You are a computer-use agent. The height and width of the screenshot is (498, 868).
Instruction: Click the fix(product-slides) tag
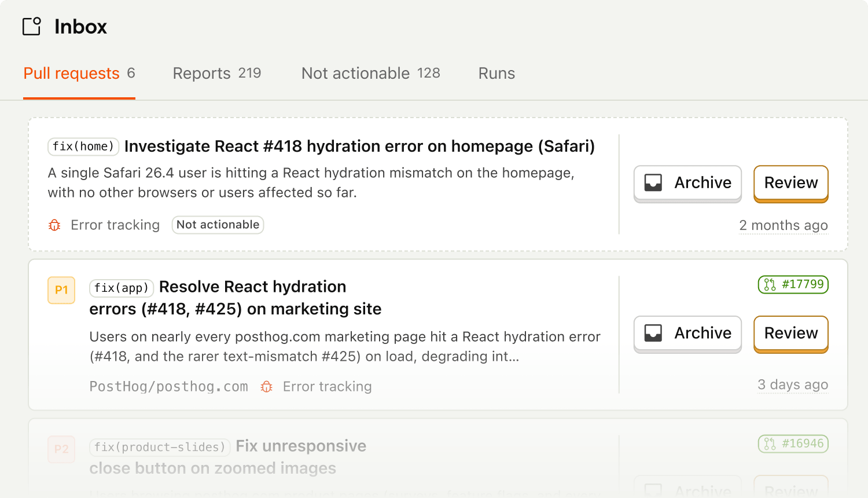[x=160, y=447]
